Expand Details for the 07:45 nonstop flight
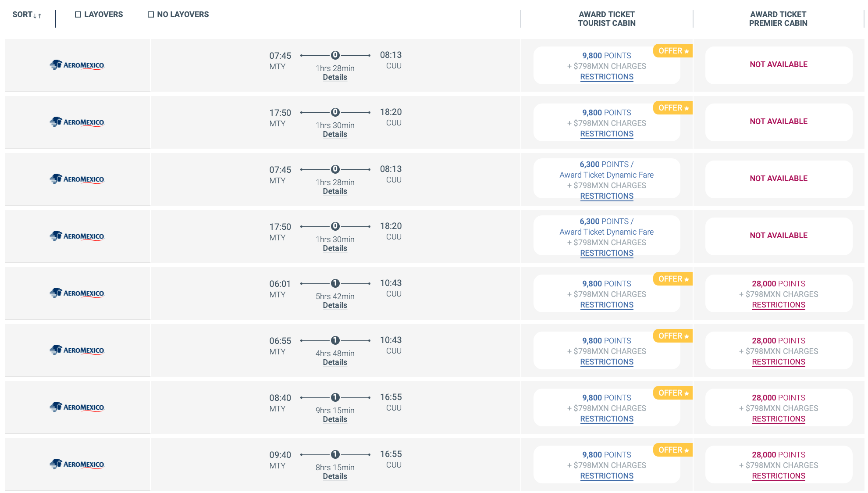Screen dimensions: 868x493 click(335, 77)
